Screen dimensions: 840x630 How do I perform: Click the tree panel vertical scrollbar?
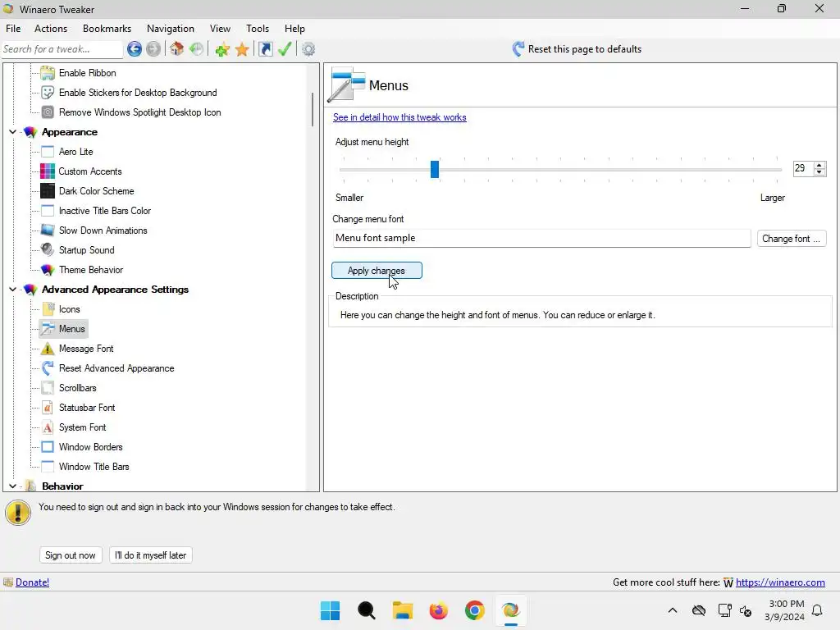[x=313, y=110]
